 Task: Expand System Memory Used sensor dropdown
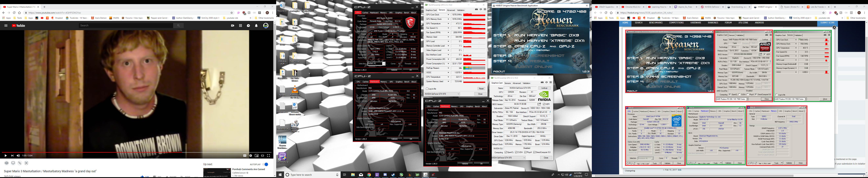(448, 81)
